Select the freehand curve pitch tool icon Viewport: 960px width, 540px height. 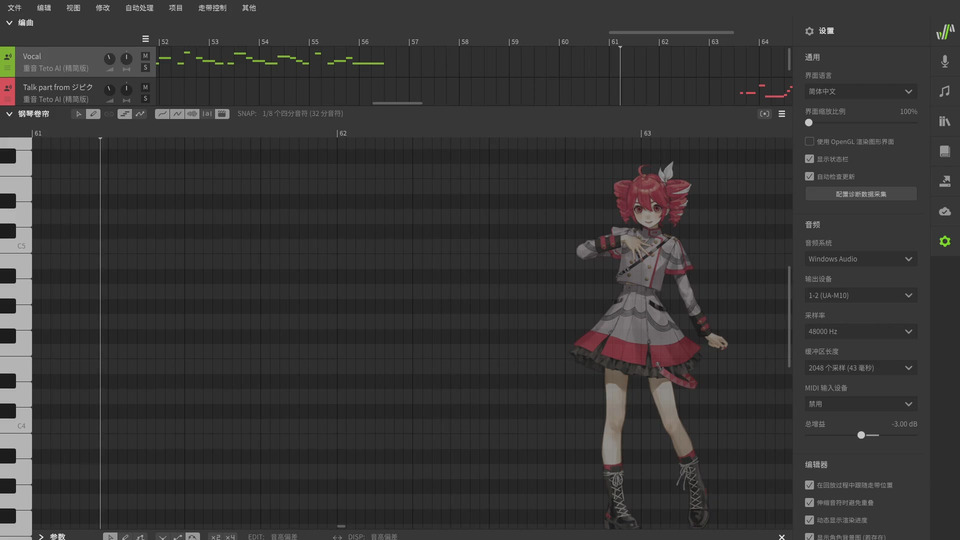(x=140, y=114)
